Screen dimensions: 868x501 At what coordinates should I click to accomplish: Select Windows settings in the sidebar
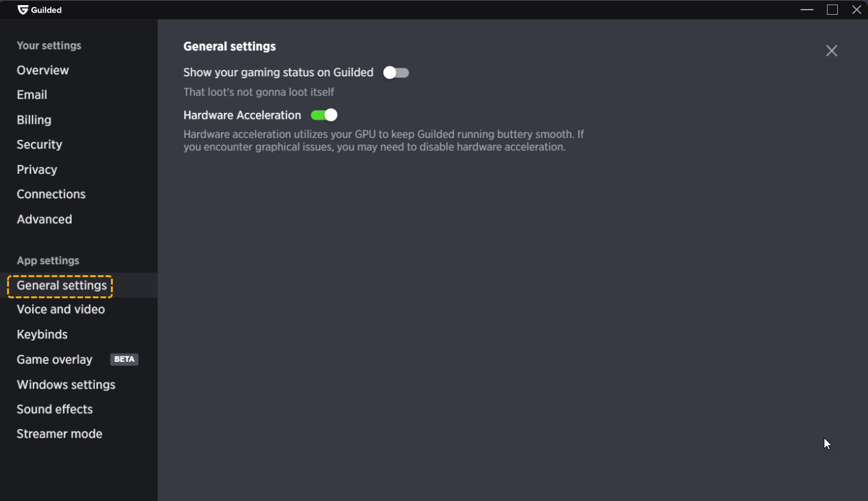(x=66, y=384)
